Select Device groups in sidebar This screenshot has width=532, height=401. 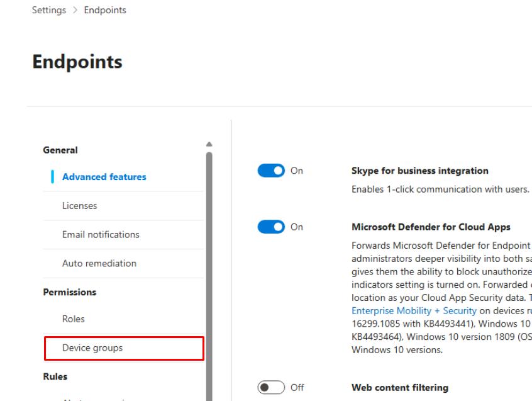click(92, 347)
